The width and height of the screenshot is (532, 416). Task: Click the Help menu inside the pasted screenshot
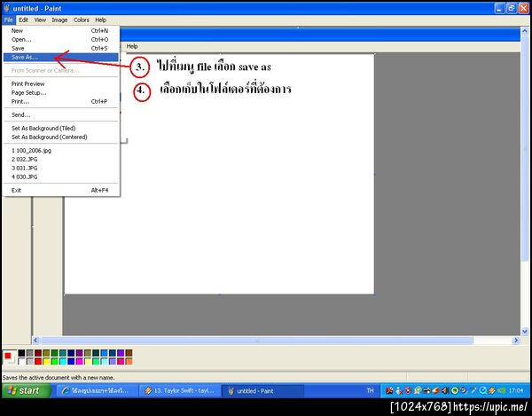pos(132,46)
